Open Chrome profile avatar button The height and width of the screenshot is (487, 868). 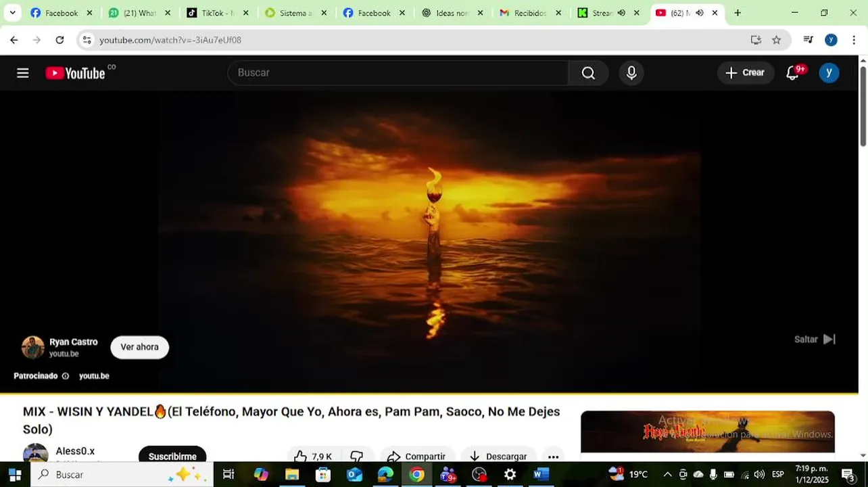(x=831, y=40)
